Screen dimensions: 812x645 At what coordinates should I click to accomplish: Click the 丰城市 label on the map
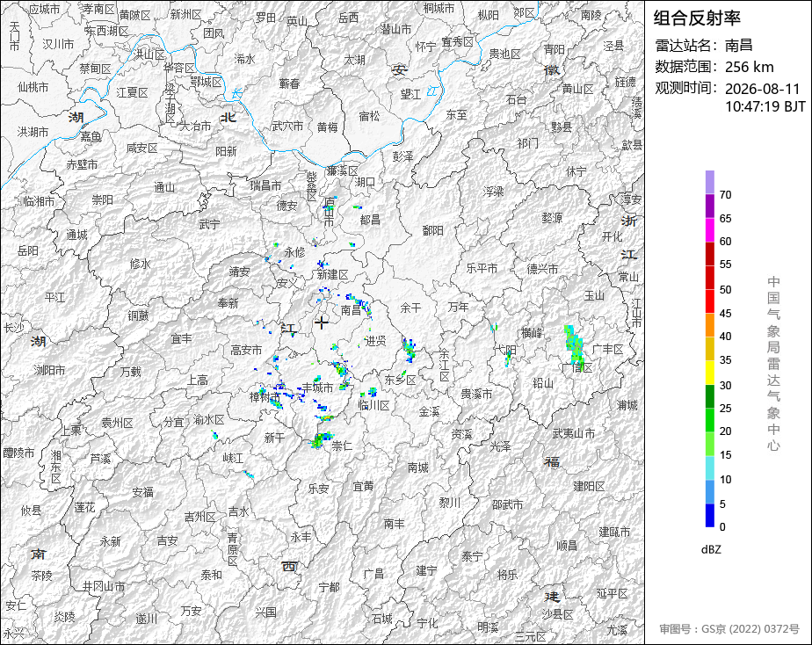pos(317,388)
